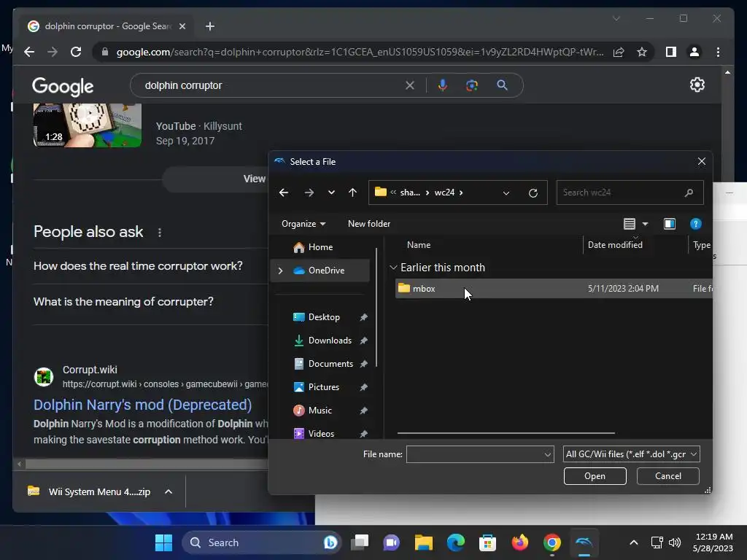Toggle the preview pane icon
Screen dimensions: 747x560
click(670, 224)
